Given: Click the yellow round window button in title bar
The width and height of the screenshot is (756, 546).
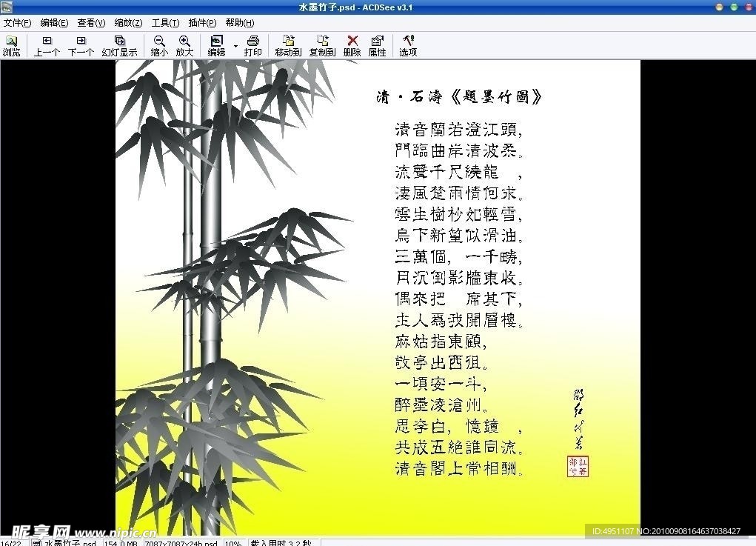Looking at the screenshot, I should tap(720, 7).
